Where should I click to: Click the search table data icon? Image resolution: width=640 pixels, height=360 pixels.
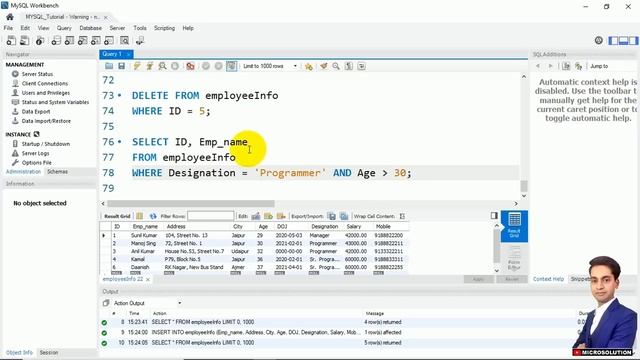(x=124, y=40)
